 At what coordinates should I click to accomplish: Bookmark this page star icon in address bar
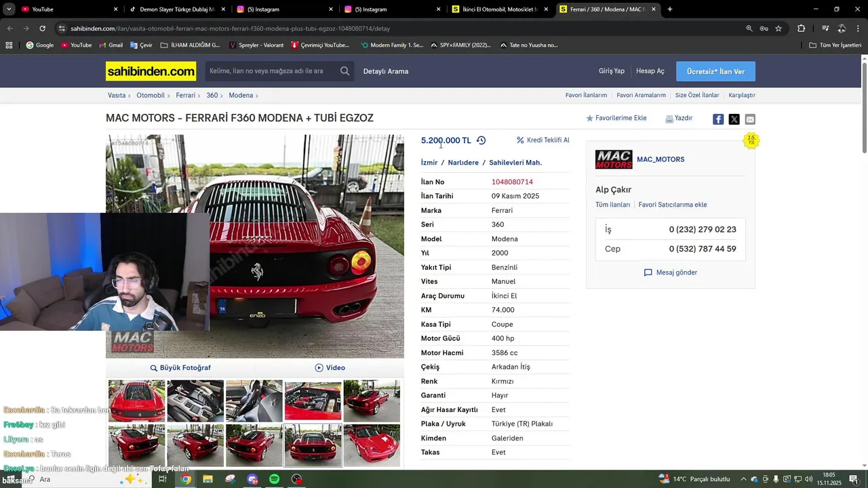pyautogui.click(x=778, y=28)
